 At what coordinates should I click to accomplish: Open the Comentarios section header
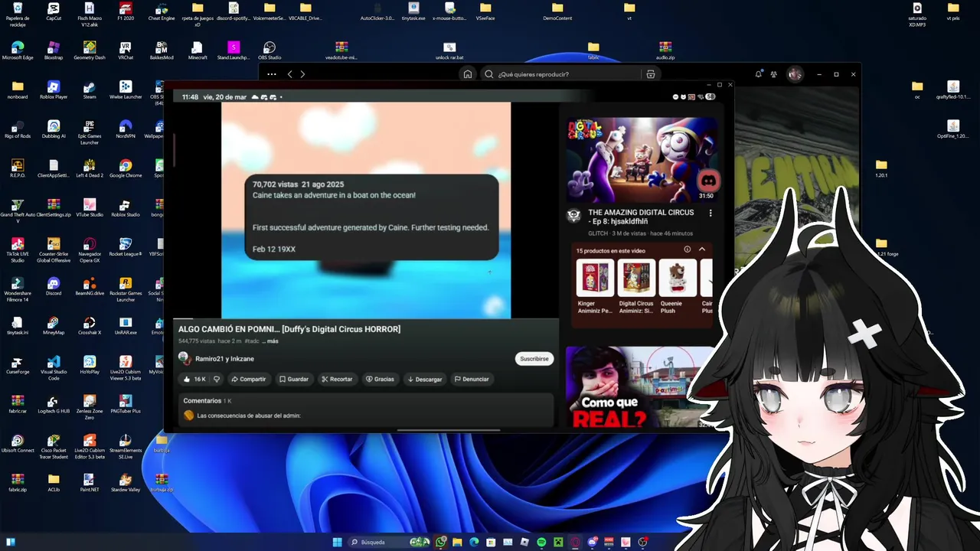pos(207,401)
